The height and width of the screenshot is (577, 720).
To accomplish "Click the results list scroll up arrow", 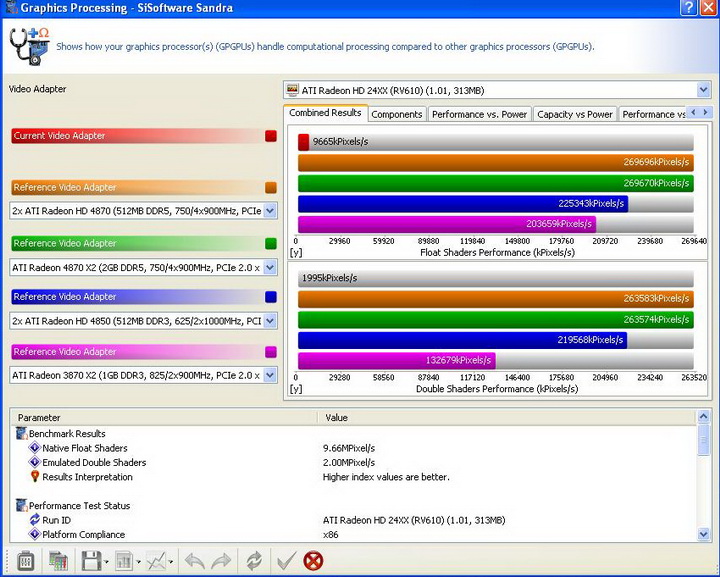I will coord(703,417).
